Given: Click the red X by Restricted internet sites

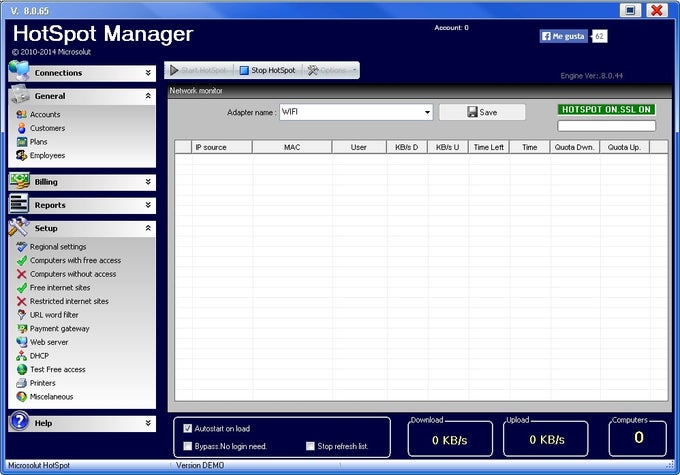Looking at the screenshot, I should tap(22, 301).
